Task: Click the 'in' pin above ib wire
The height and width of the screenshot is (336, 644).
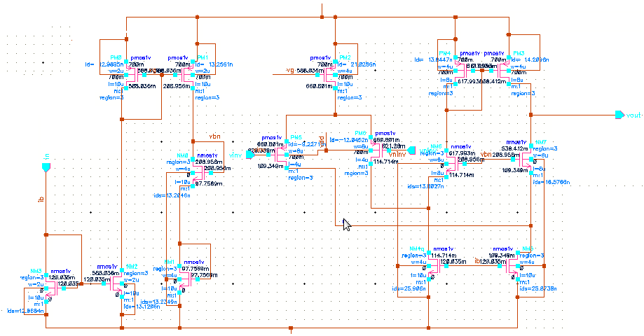Action: tap(46, 167)
